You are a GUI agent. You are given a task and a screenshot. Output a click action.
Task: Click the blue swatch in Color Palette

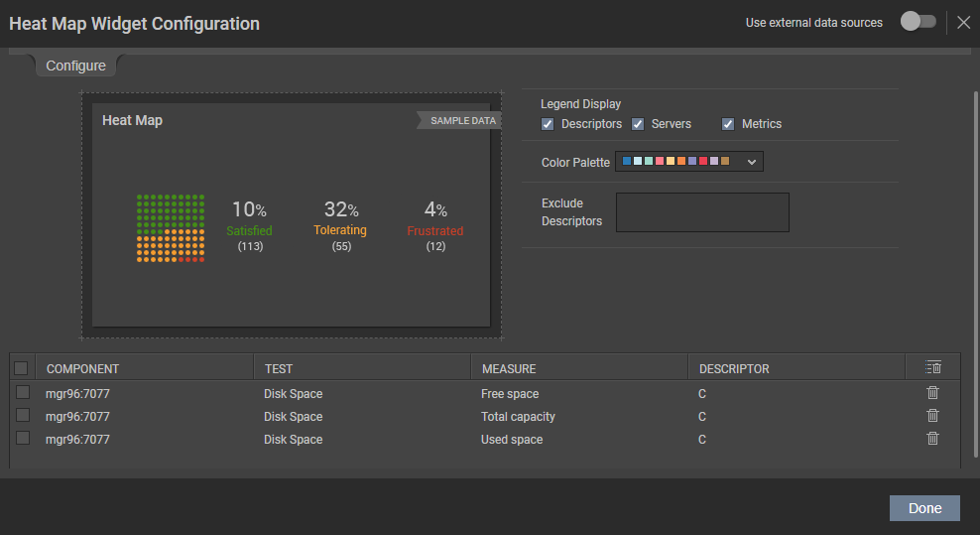[626, 161]
